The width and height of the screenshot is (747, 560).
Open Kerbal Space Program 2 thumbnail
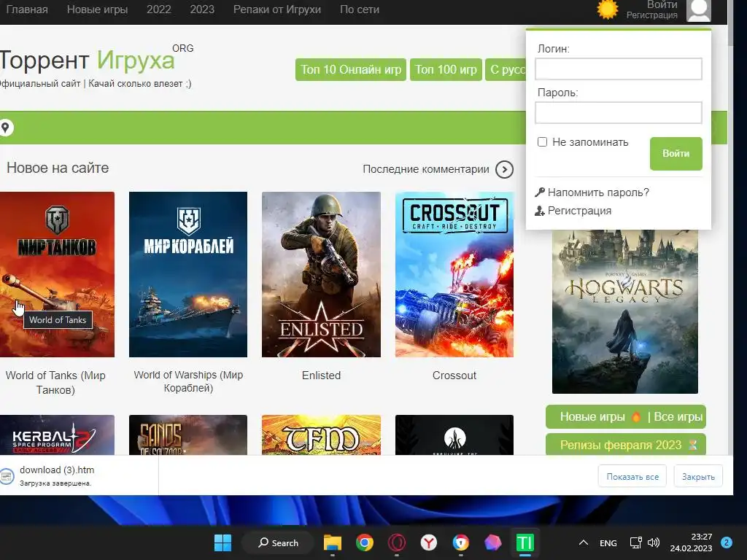coord(57,435)
